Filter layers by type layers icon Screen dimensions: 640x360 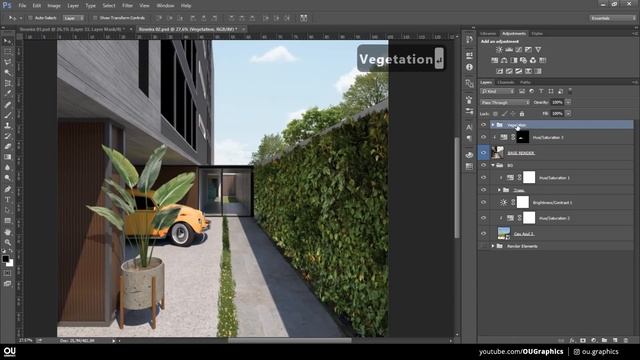[541, 91]
